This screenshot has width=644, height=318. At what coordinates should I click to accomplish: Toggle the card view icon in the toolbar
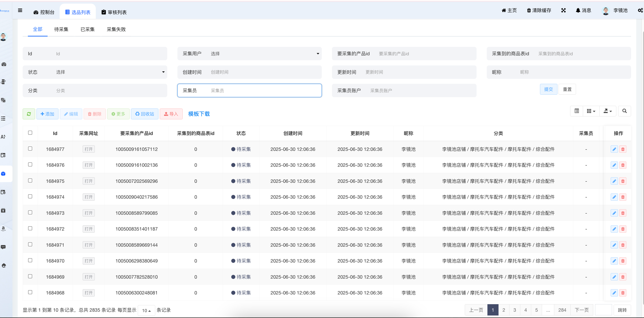(x=576, y=111)
